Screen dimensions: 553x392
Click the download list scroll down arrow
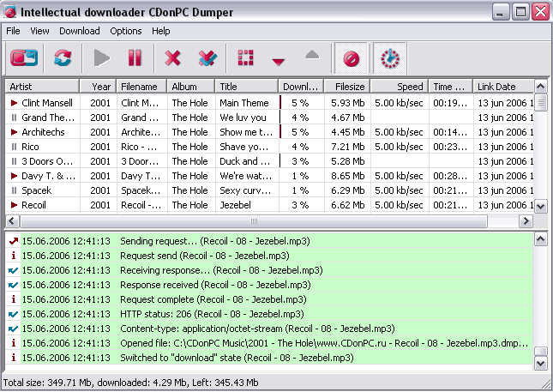tap(541, 207)
